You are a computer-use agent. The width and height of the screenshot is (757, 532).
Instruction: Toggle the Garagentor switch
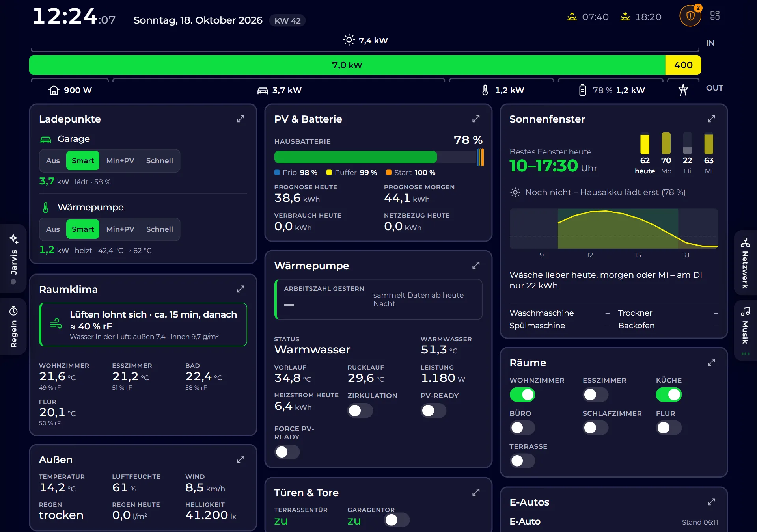pyautogui.click(x=397, y=520)
